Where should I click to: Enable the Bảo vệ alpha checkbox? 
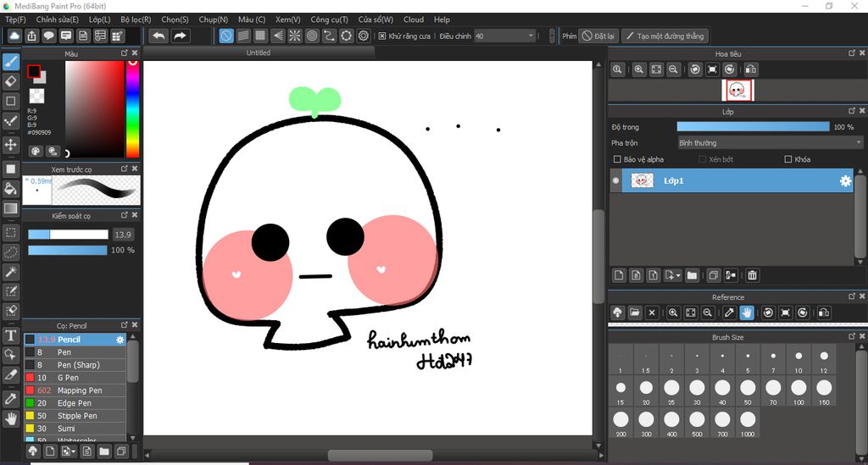click(617, 159)
